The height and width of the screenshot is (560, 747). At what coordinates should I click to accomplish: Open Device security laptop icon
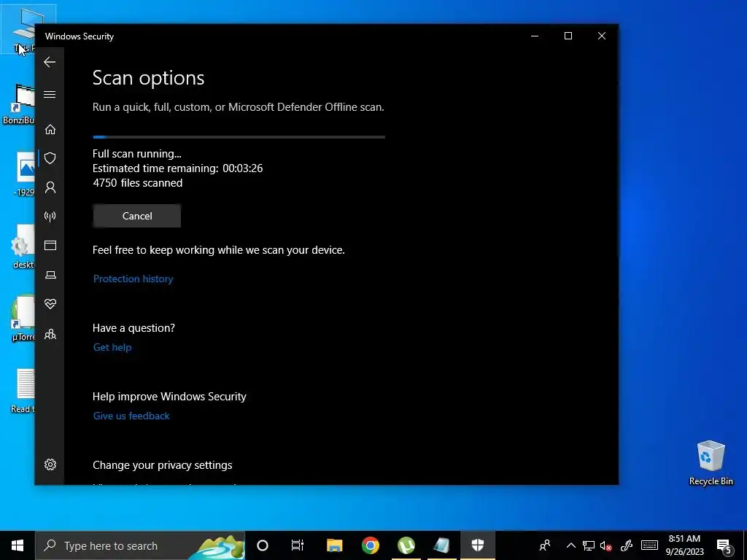tap(50, 275)
